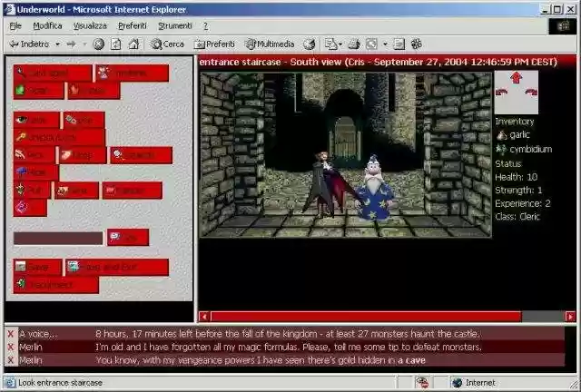Click the privacy icon in status bar
This screenshot has height=392, width=581.
click(422, 383)
